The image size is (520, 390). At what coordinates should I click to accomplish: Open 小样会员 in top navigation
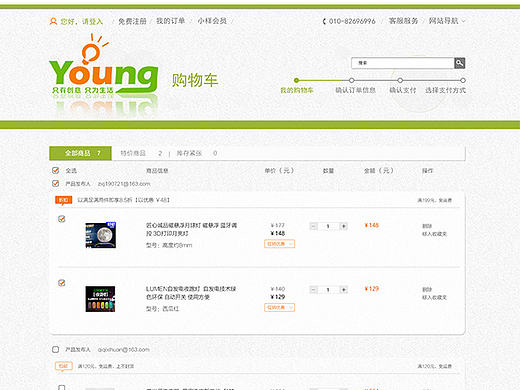coord(212,21)
